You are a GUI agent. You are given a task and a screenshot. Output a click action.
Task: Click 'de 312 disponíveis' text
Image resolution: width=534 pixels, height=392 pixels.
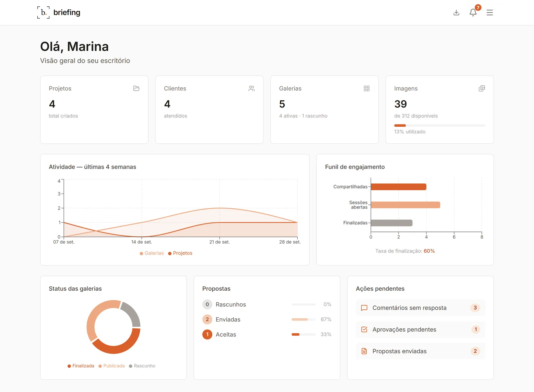click(416, 116)
